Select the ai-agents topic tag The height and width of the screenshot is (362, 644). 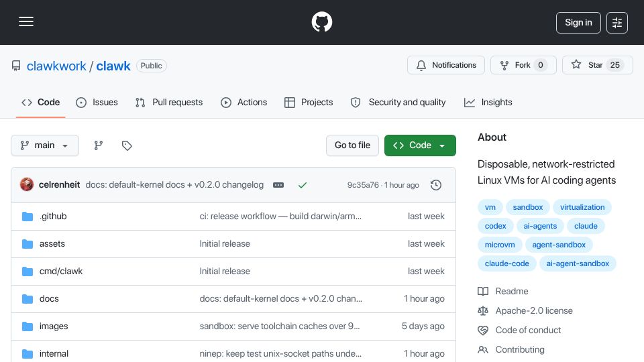pos(540,226)
